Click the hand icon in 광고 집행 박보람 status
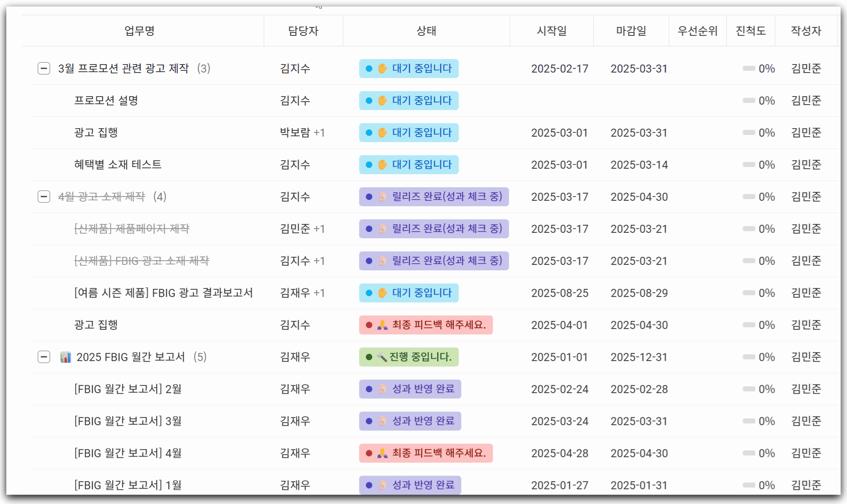Viewport: 847px width, 504px height. [382, 132]
